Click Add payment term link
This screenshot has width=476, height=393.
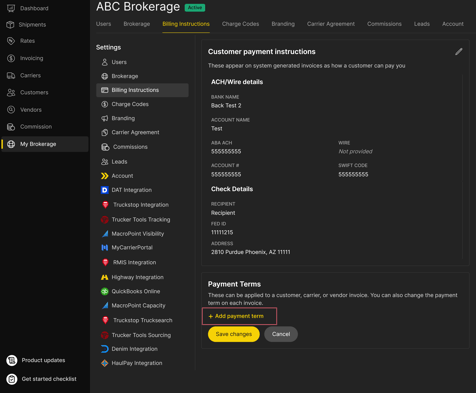click(x=236, y=316)
